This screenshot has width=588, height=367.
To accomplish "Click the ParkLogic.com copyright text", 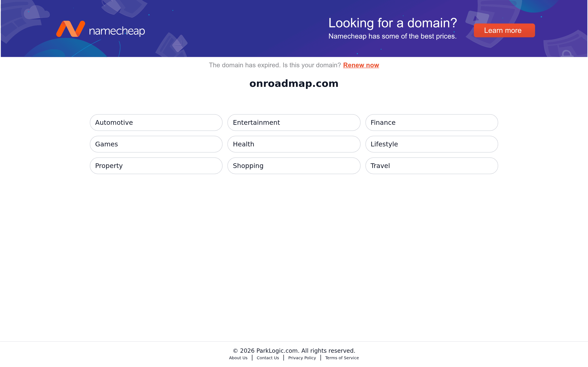I will [x=294, y=350].
